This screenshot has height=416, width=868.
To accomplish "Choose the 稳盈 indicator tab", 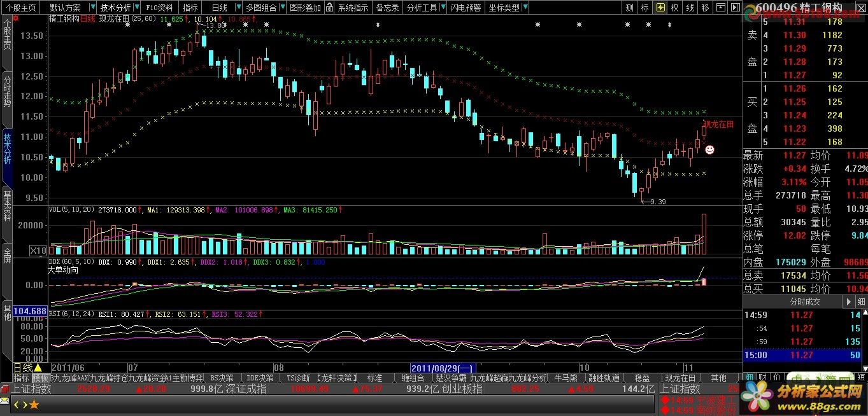I will [x=642, y=378].
